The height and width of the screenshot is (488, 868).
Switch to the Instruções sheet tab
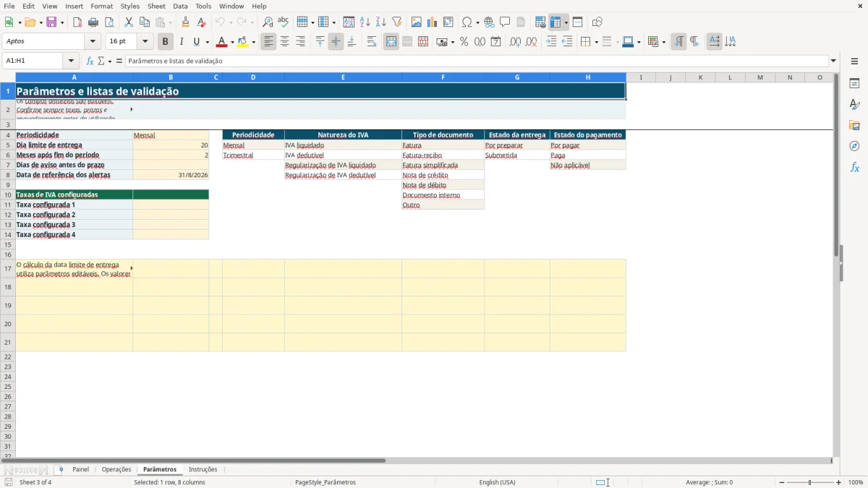203,469
